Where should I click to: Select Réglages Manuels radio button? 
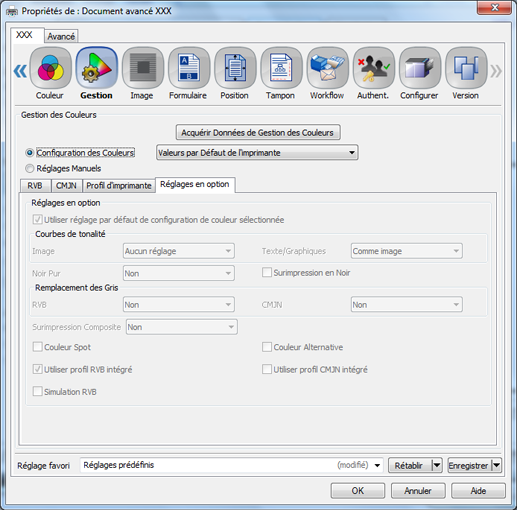(30, 168)
